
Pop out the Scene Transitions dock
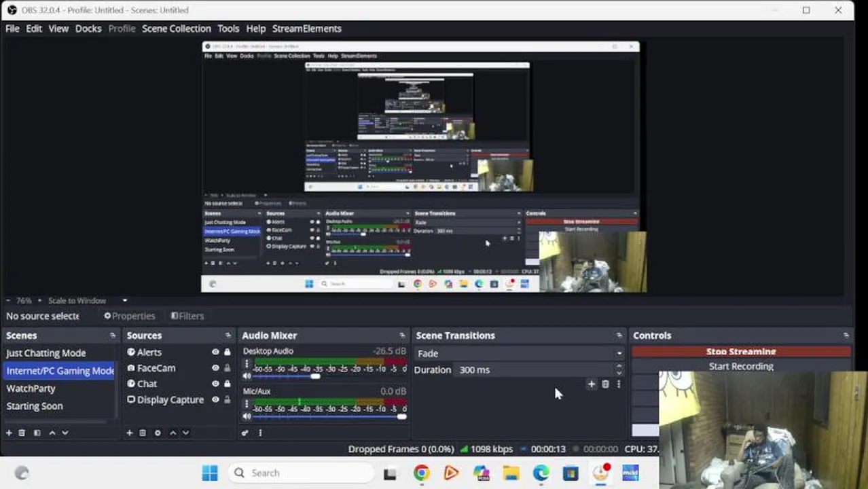tap(619, 336)
